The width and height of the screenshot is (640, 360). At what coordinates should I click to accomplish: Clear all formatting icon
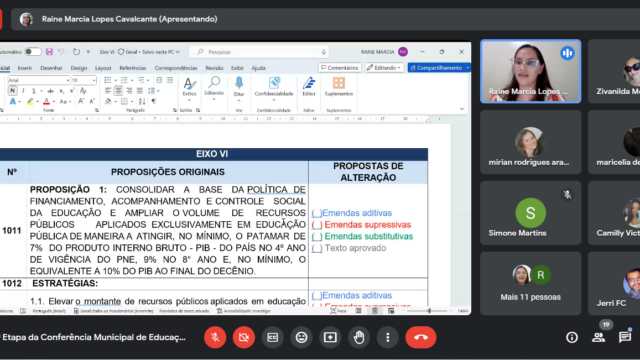pos(83,91)
